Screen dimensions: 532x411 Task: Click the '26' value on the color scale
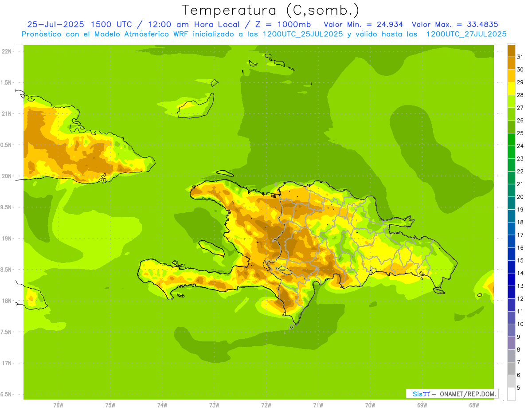click(520, 120)
